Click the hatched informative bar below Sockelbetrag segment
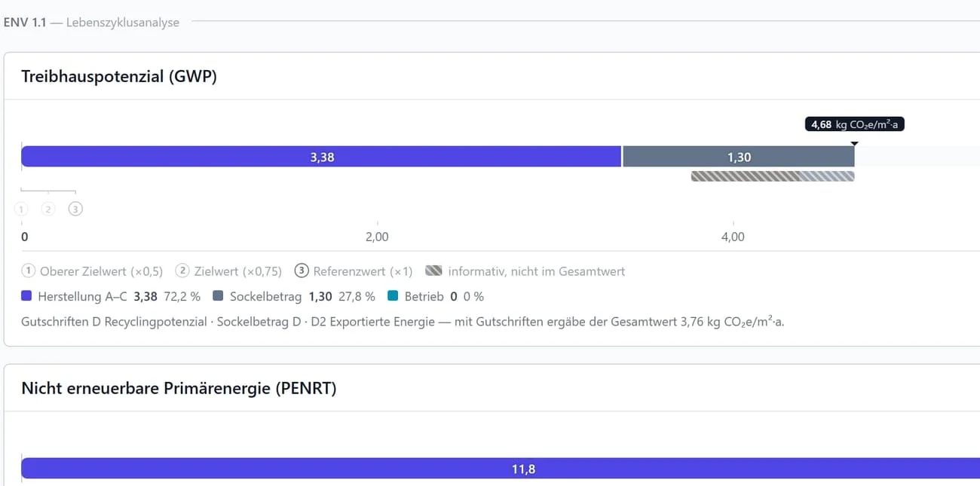This screenshot has width=980, height=486. coord(773,176)
